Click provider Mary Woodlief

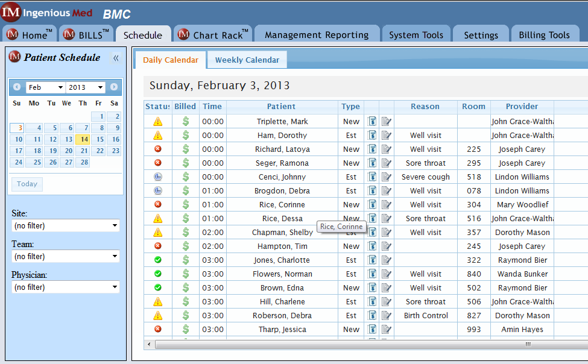coord(522,205)
